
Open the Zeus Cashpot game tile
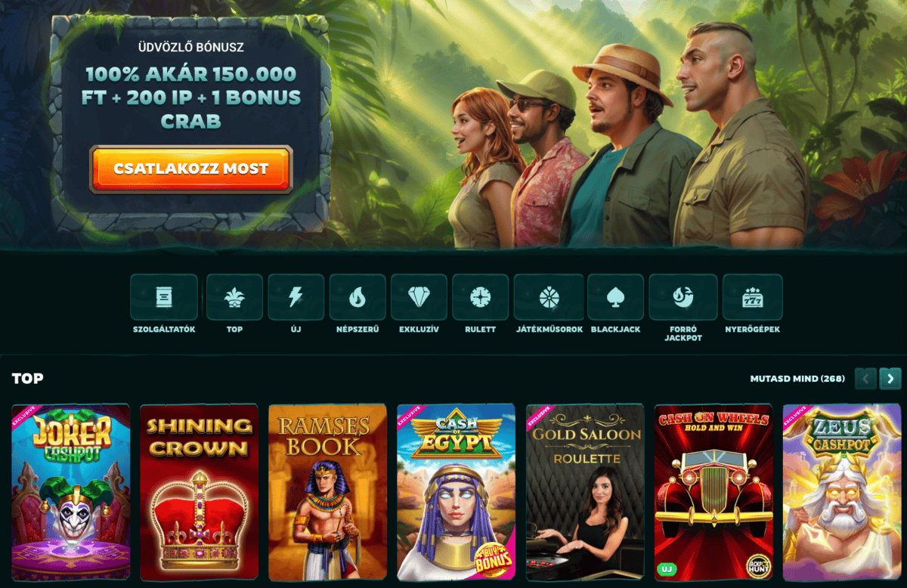point(842,492)
